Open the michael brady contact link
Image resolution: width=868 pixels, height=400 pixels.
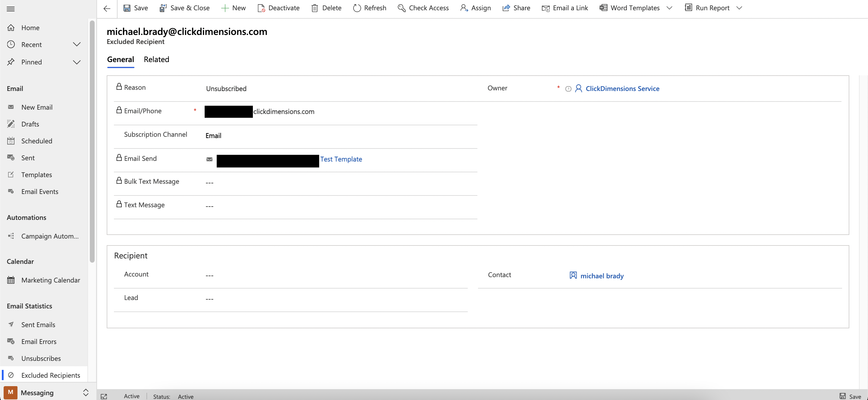tap(602, 276)
